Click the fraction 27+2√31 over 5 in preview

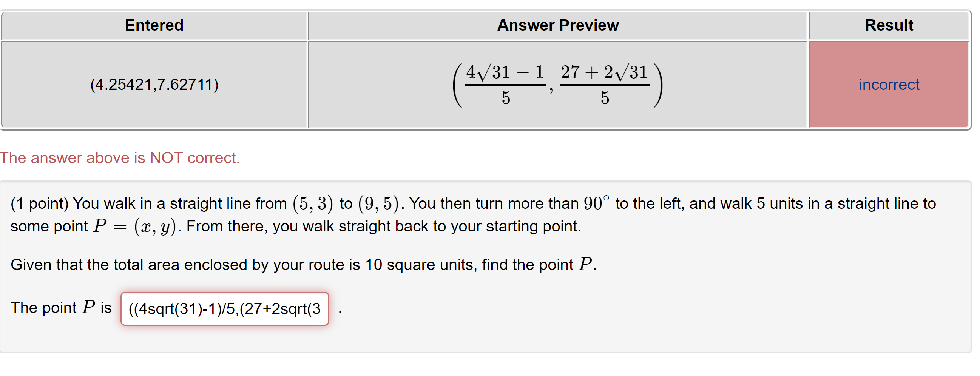point(605,84)
